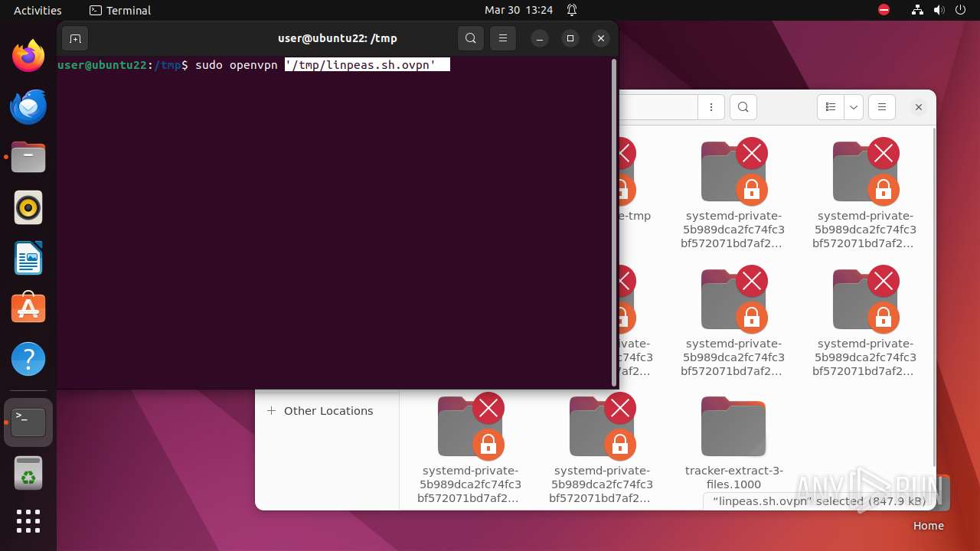Viewport: 980px width, 551px height.
Task: Select the tracker-extract-3-files.1000 folder
Action: [733, 443]
